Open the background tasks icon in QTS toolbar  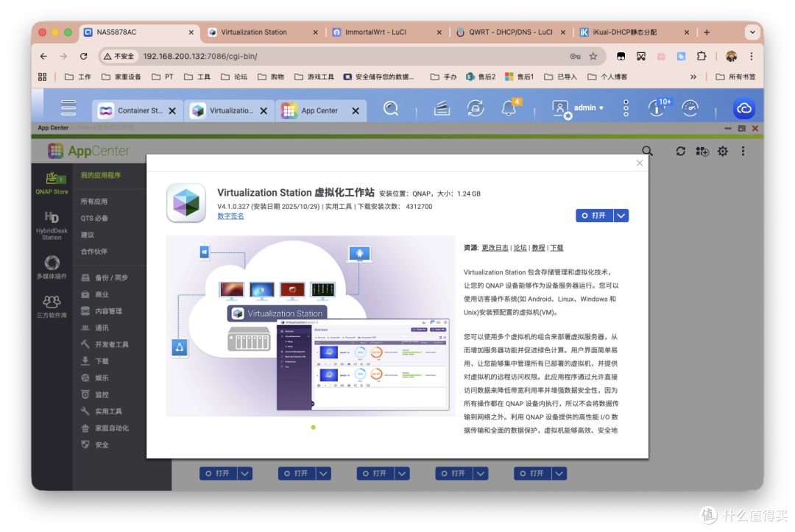click(x=442, y=108)
